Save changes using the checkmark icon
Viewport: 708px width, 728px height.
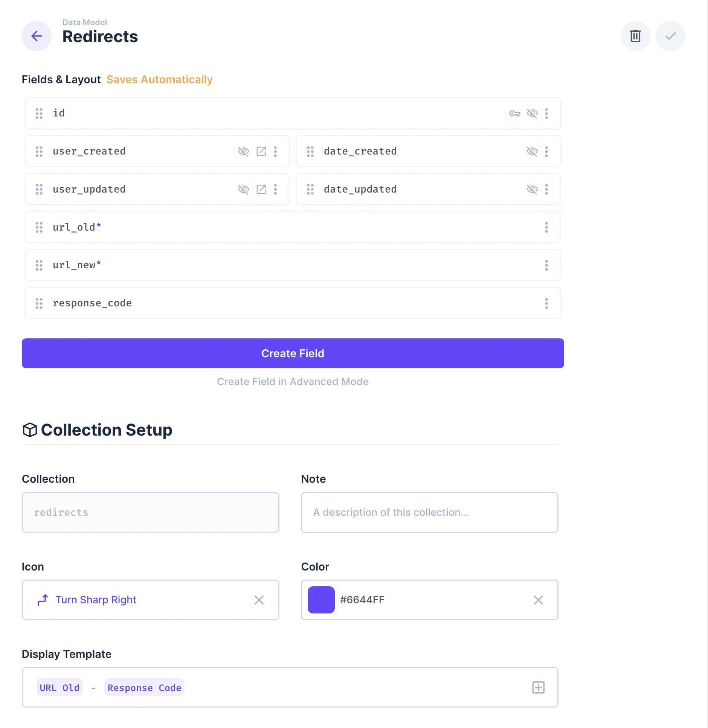670,36
